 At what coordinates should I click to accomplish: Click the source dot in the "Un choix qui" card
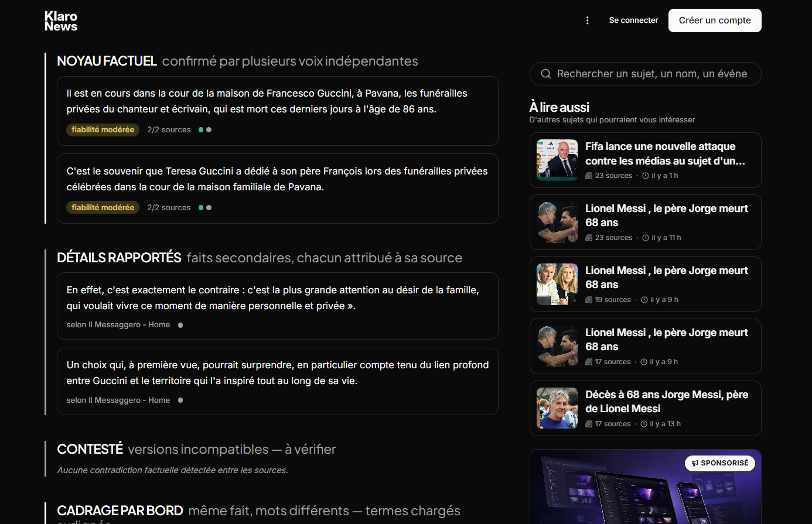pos(180,400)
